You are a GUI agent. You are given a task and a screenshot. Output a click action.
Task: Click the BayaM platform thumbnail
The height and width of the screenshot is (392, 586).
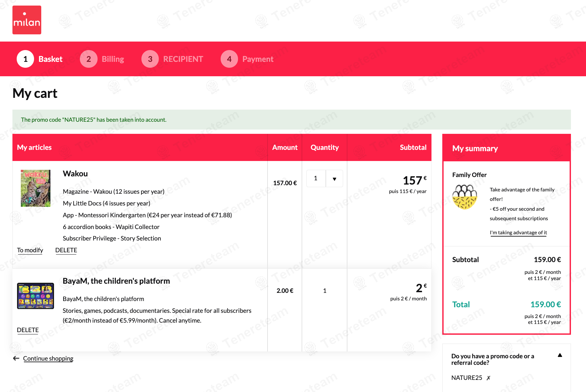[35, 296]
